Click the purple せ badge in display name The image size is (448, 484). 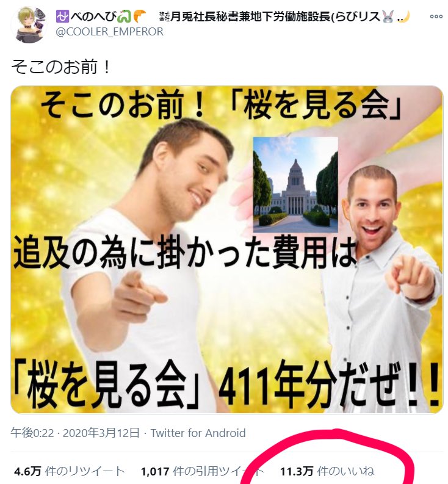[x=63, y=16]
